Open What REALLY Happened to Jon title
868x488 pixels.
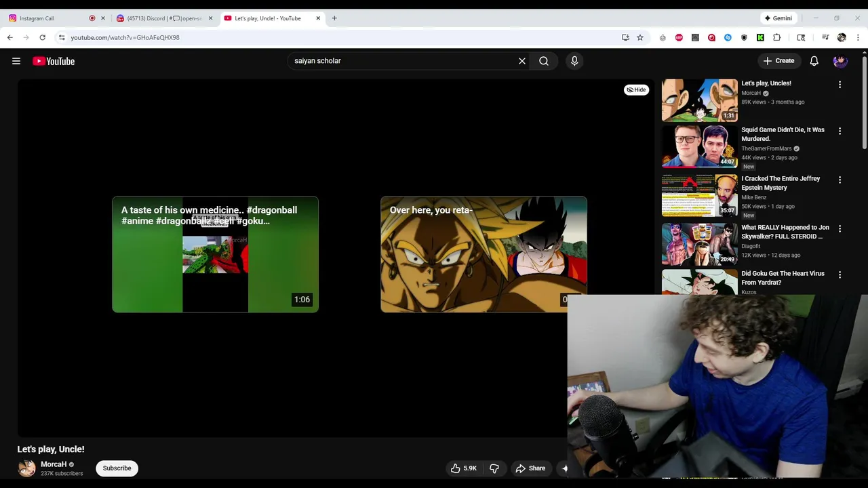pyautogui.click(x=785, y=232)
